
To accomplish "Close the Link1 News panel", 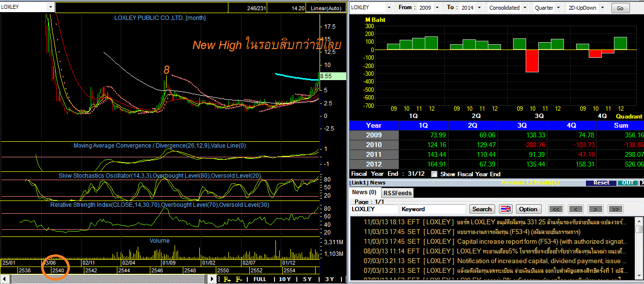I will pos(642,183).
